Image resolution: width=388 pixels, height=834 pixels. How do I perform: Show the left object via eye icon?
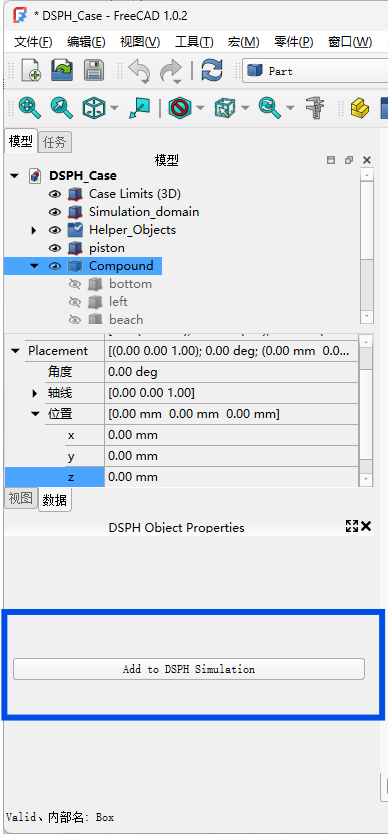click(x=75, y=303)
